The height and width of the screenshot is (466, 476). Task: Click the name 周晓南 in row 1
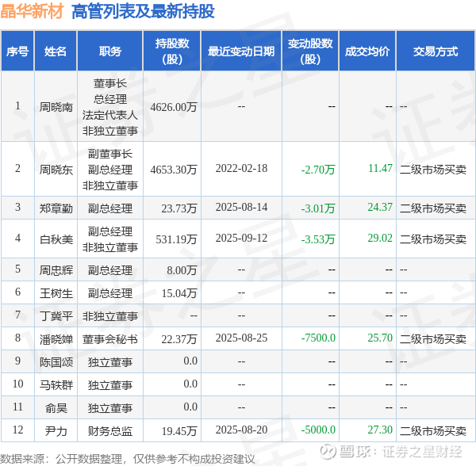(56, 107)
